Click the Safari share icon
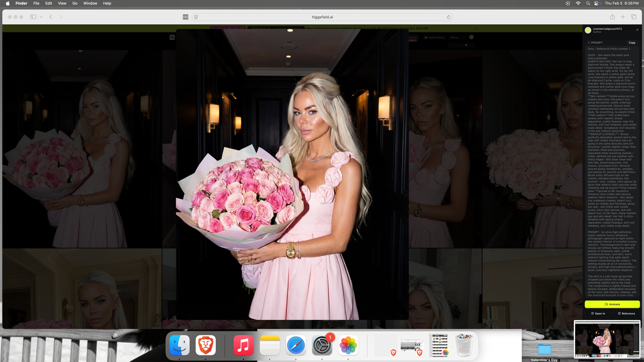644x362 pixels. click(612, 17)
